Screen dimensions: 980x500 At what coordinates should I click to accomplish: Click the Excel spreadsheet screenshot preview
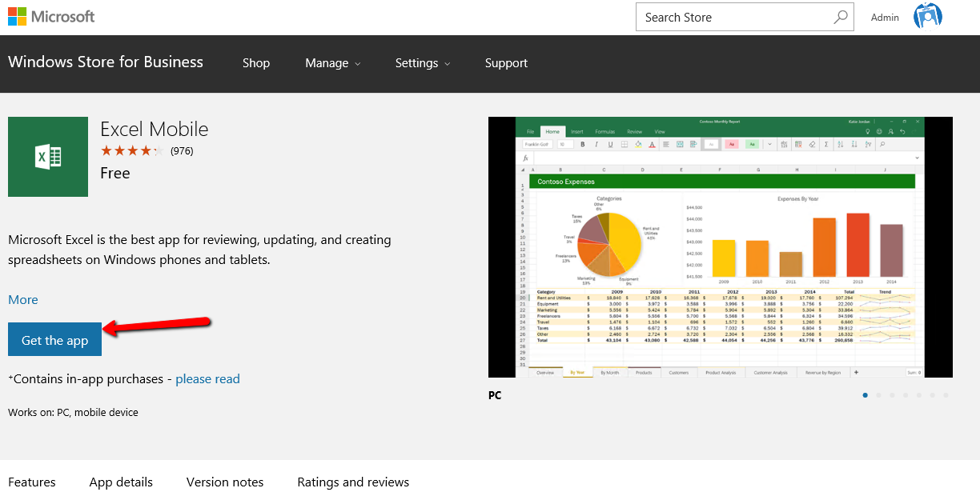(x=721, y=247)
